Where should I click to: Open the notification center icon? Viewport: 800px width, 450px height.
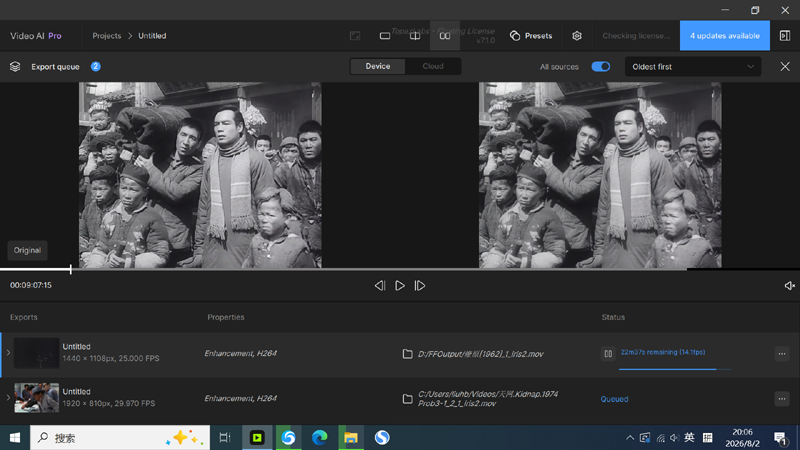[780, 438]
